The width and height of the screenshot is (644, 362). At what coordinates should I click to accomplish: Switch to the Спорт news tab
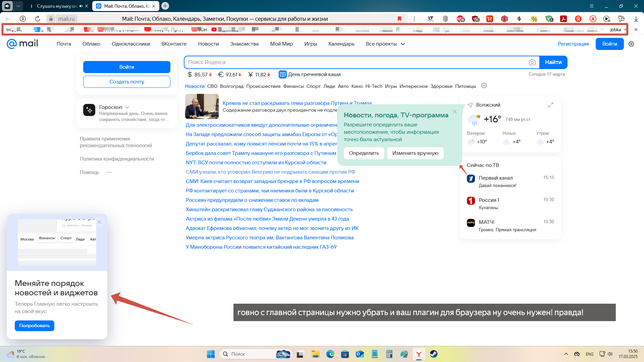(x=313, y=86)
